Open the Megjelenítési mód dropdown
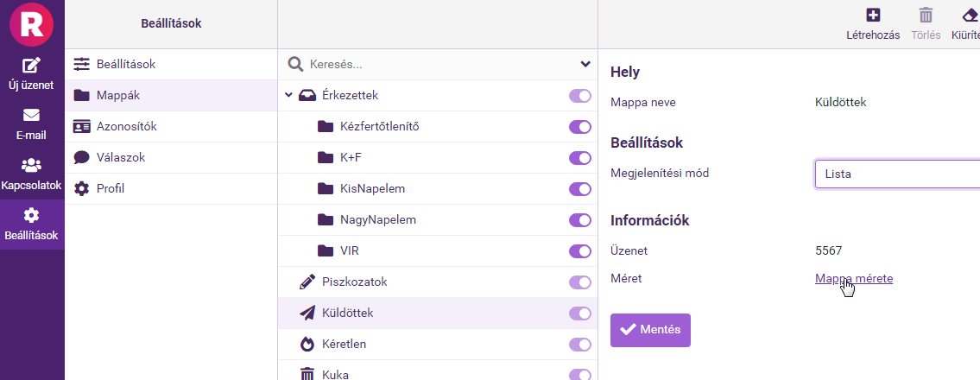The height and width of the screenshot is (380, 980). coord(896,174)
